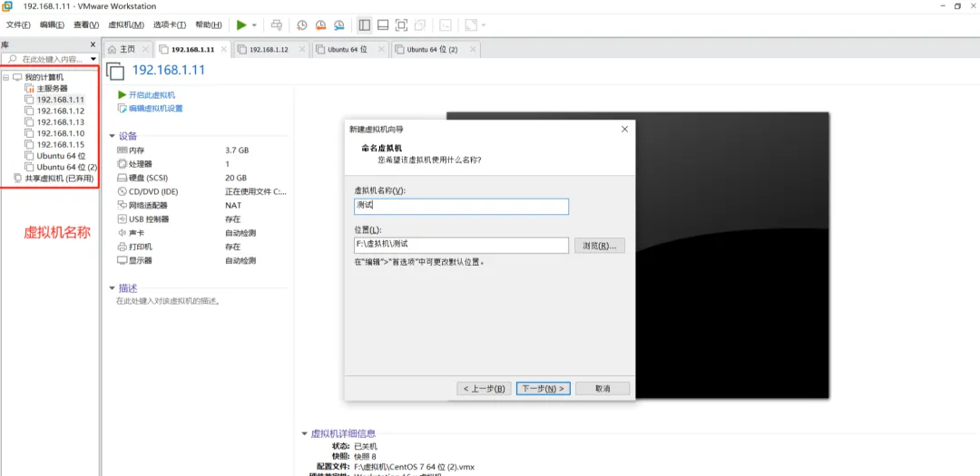
Task: Toggle the library sidebar view icon
Action: [x=365, y=25]
